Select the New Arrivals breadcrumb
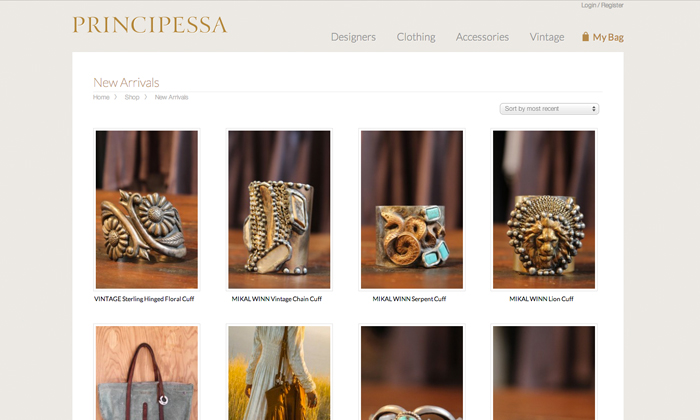 coord(171,97)
